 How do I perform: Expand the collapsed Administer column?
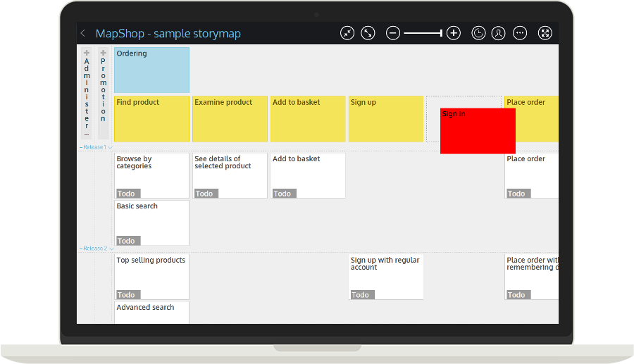click(x=87, y=53)
